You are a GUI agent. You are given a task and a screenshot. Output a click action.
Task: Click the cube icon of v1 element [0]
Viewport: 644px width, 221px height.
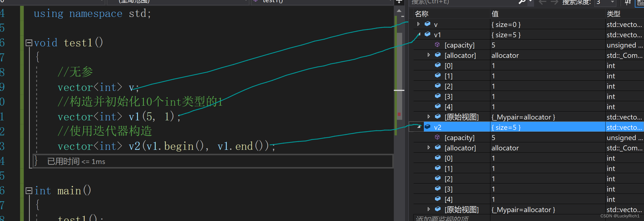pos(438,65)
